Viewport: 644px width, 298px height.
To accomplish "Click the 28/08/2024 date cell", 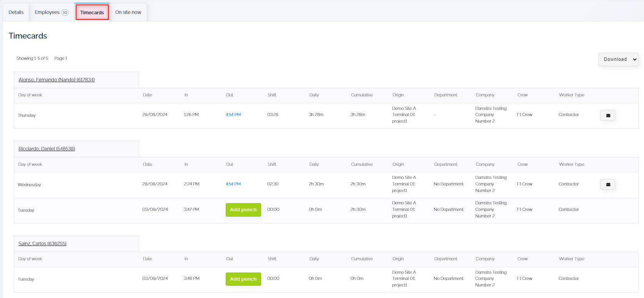I will [155, 184].
